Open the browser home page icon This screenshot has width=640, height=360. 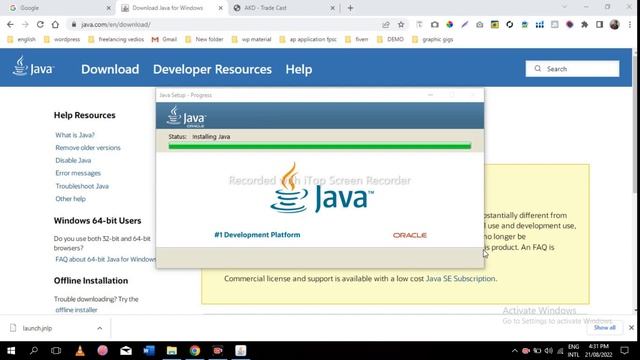tap(55, 24)
